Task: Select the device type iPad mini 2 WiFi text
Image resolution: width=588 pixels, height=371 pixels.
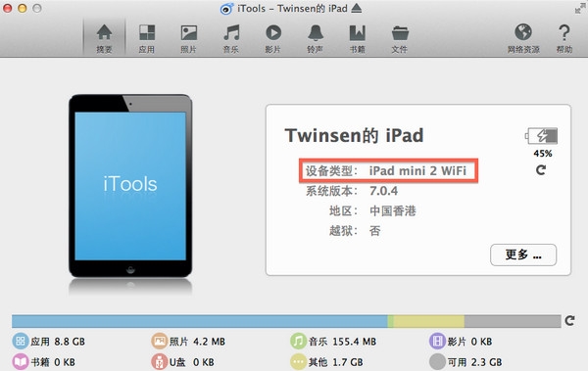Action: tap(417, 171)
